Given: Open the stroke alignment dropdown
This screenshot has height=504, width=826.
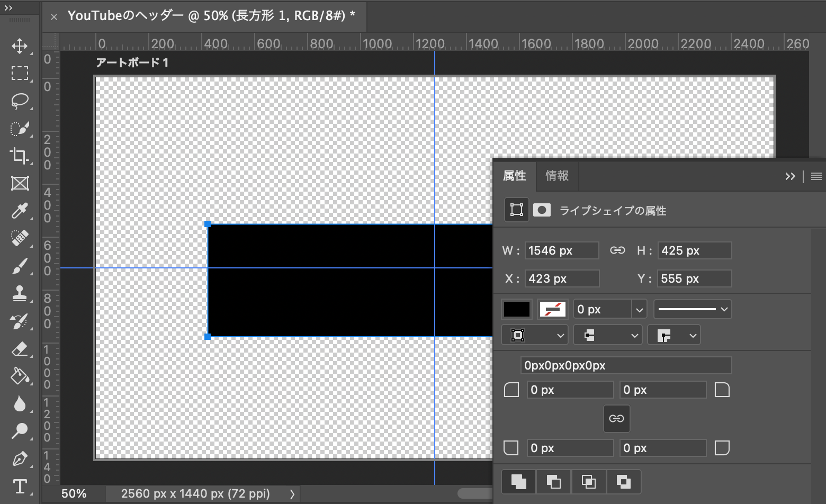Looking at the screenshot, I should click(534, 335).
